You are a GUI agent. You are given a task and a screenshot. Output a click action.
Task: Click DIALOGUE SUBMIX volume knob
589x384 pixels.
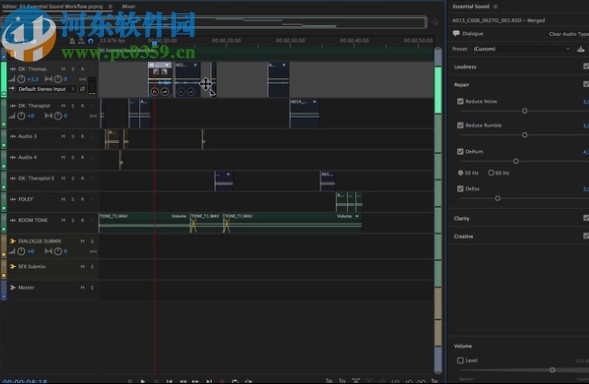[21, 251]
